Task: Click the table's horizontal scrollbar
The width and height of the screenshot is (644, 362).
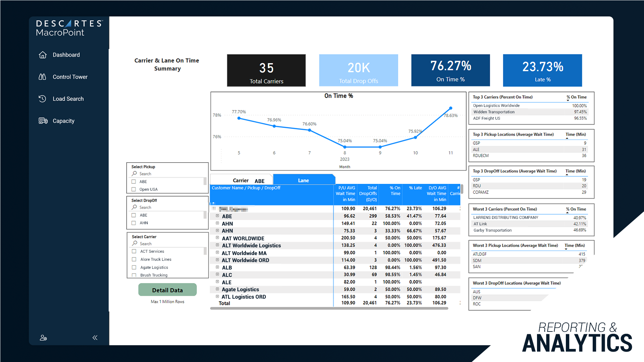Action: pos(329,308)
